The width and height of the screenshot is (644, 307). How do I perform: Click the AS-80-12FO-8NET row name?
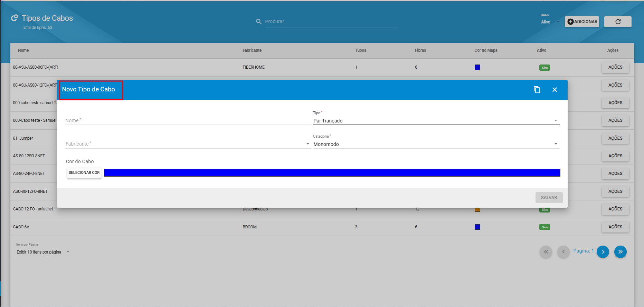point(29,156)
